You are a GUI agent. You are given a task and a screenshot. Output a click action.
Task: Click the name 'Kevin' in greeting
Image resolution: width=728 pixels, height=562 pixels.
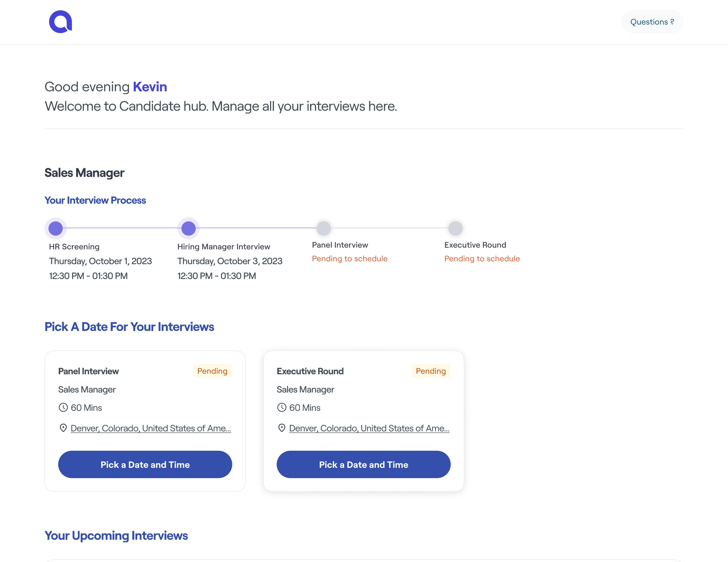(150, 86)
